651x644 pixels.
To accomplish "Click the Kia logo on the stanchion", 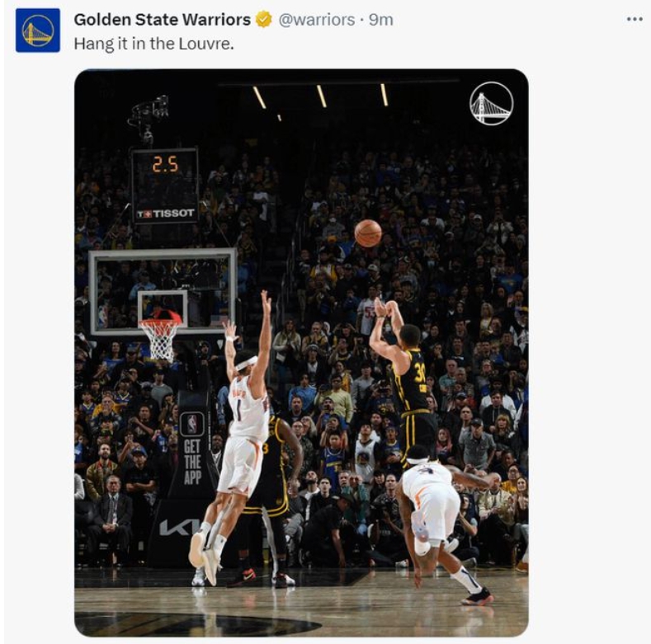I will pyautogui.click(x=180, y=528).
